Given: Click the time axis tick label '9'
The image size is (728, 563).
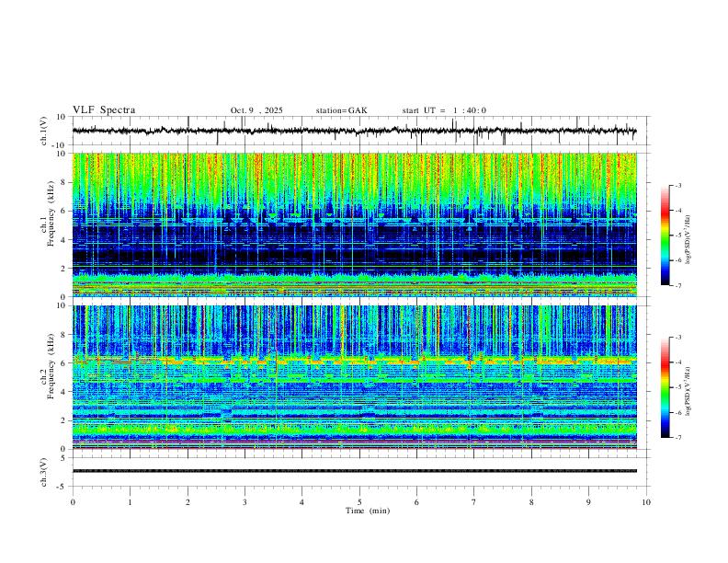Looking at the screenshot, I should pos(588,502).
